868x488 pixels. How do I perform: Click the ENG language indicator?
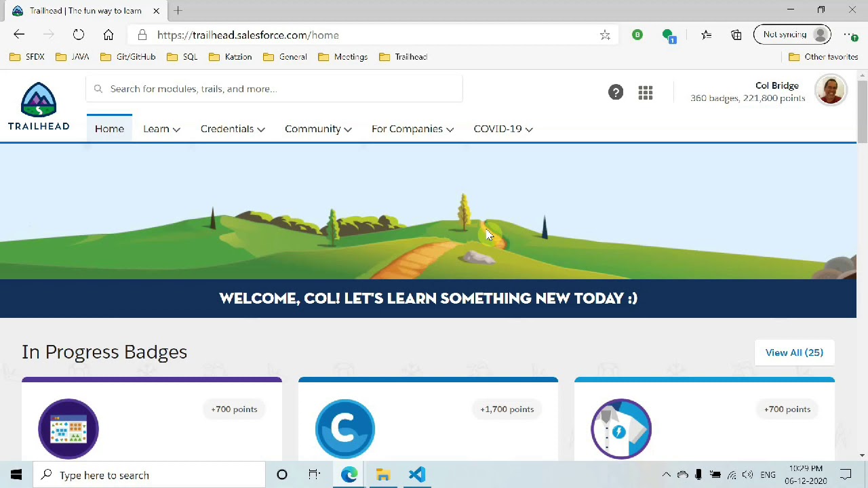click(x=768, y=475)
